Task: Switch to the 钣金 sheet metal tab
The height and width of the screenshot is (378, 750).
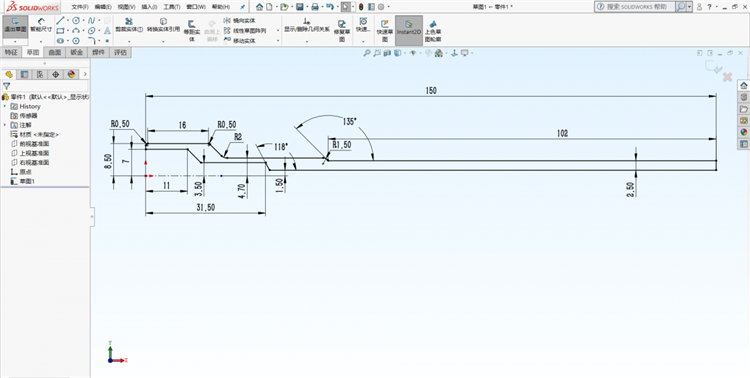Action: (x=77, y=52)
